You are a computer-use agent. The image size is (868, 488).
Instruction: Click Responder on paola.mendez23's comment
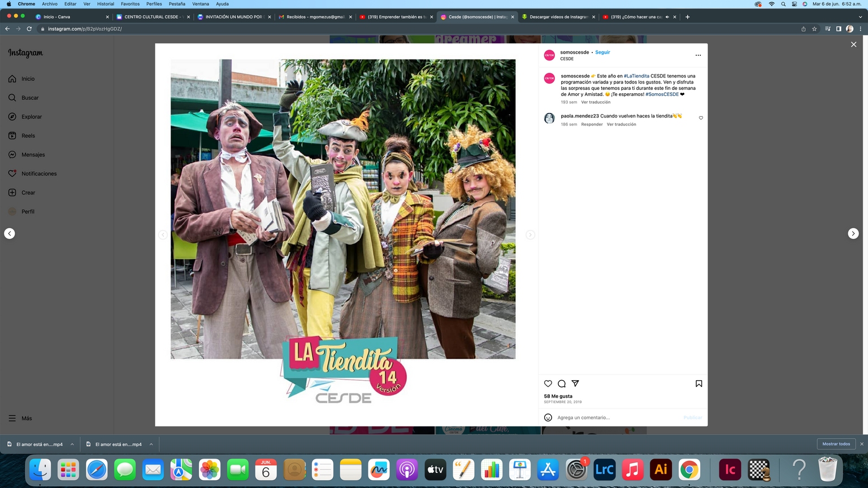(x=592, y=124)
